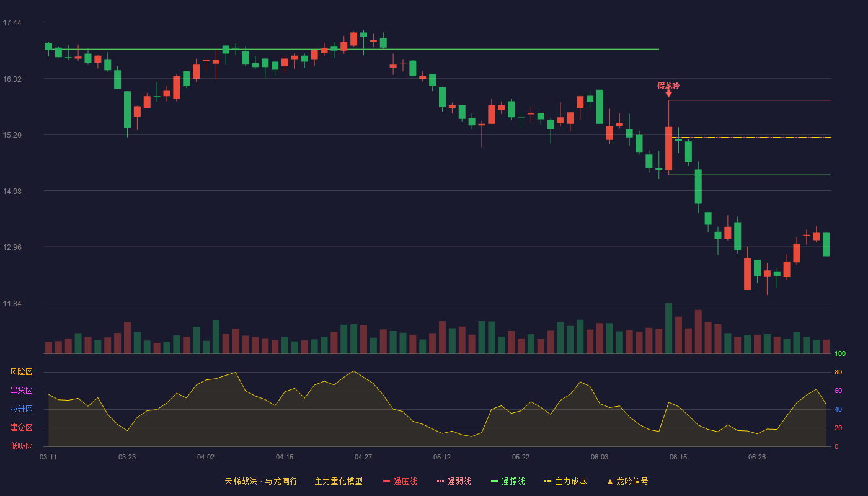
Task: Click the 风险区 zone label
Action: point(21,372)
